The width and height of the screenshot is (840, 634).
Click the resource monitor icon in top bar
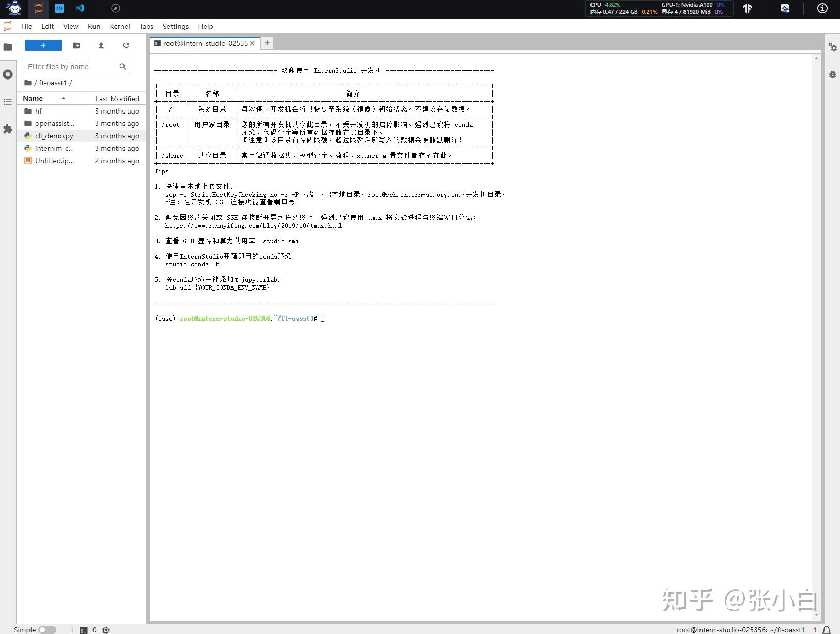785,8
